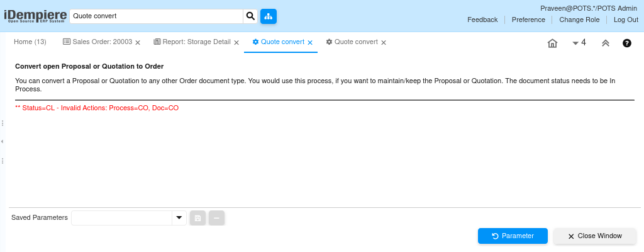Open the Preference link
Screen dimensions: 644x252
[528, 20]
